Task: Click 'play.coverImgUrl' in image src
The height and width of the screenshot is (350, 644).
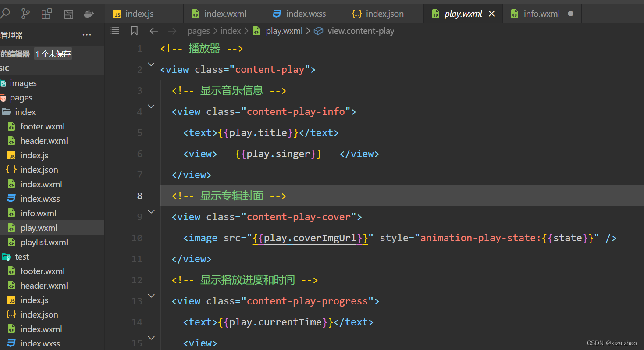Action: [310, 238]
